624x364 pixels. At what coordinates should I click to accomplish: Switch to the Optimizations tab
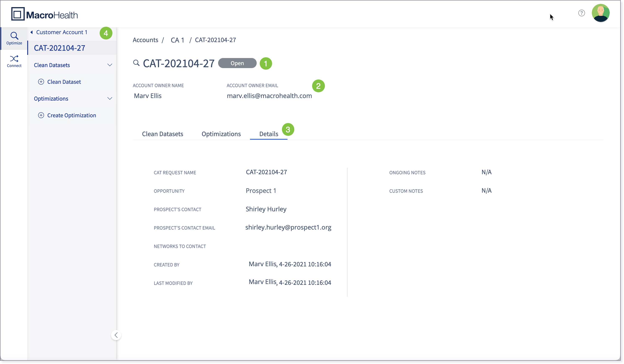[x=221, y=134]
